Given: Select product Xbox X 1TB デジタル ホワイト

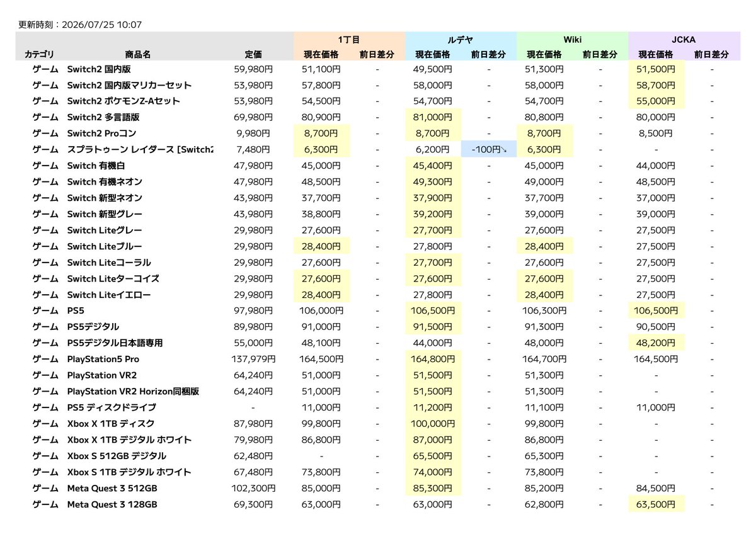Looking at the screenshot, I should click(129, 440).
